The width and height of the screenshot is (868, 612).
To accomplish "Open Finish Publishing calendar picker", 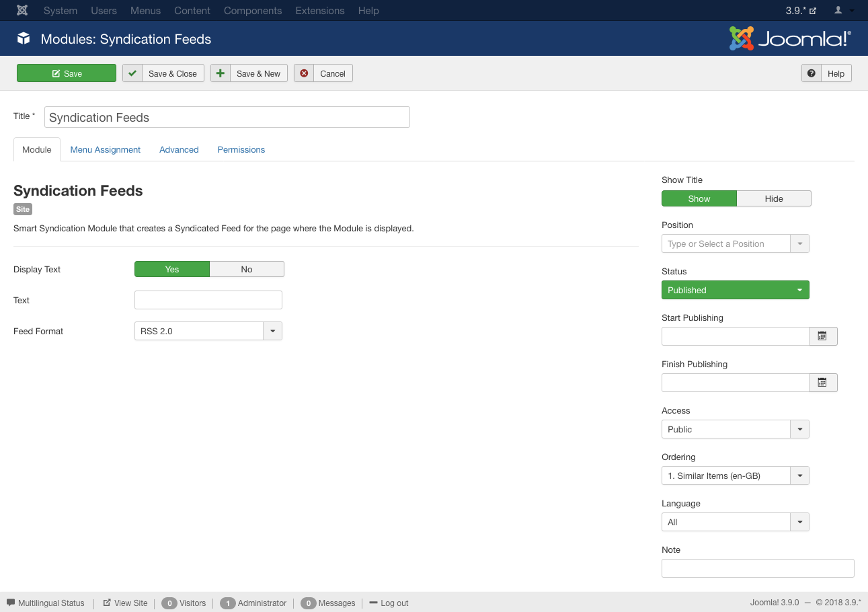I will point(822,383).
